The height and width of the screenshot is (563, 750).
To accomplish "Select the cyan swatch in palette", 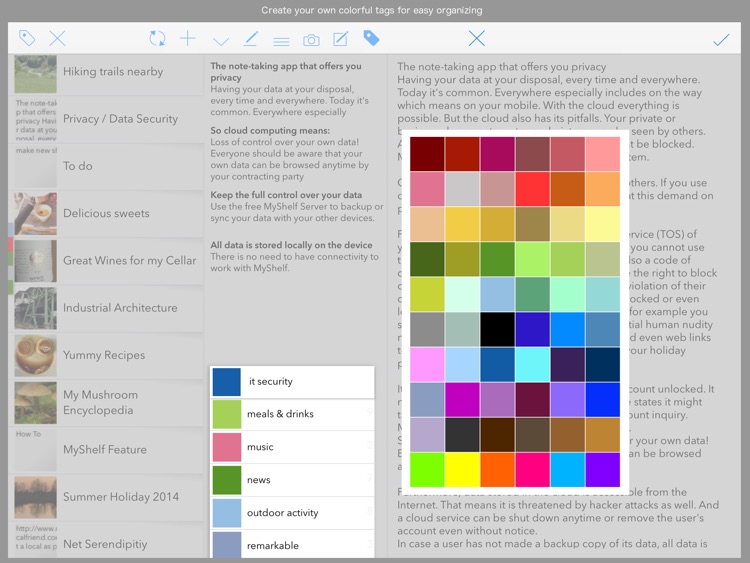I will [x=532, y=364].
